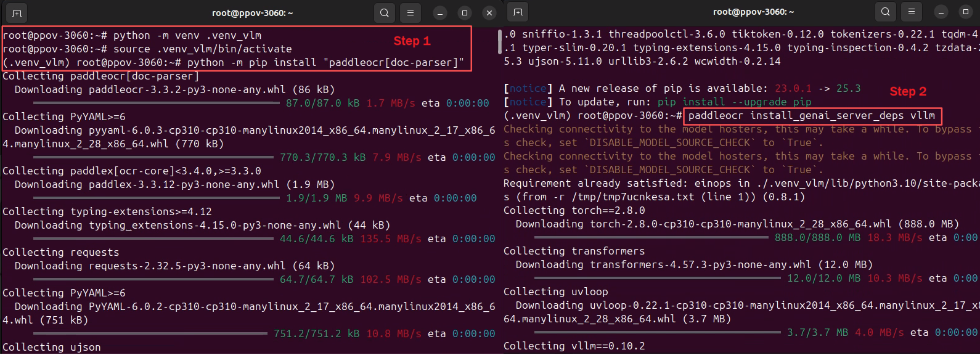The height and width of the screenshot is (355, 980).
Task: Click the '102.5 MB/s' download speed
Action: 391,279
